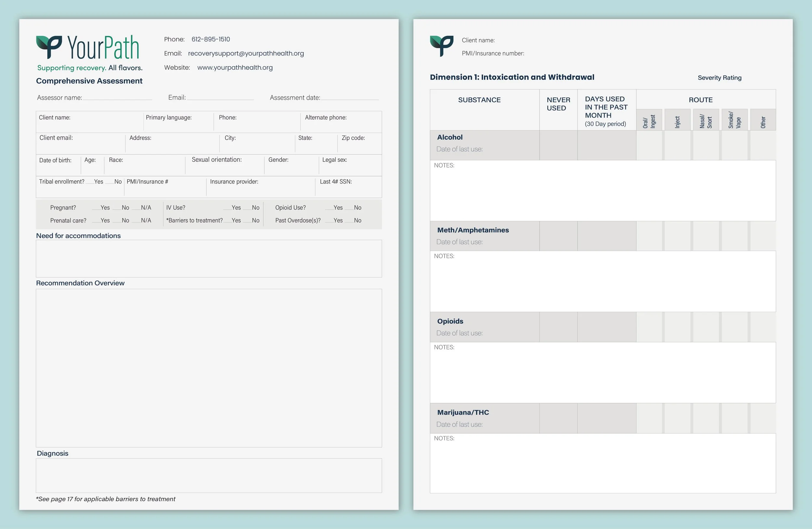Screen dimensions: 812x529
Task: Select N/A for Prenatal care
Action: 137,221
